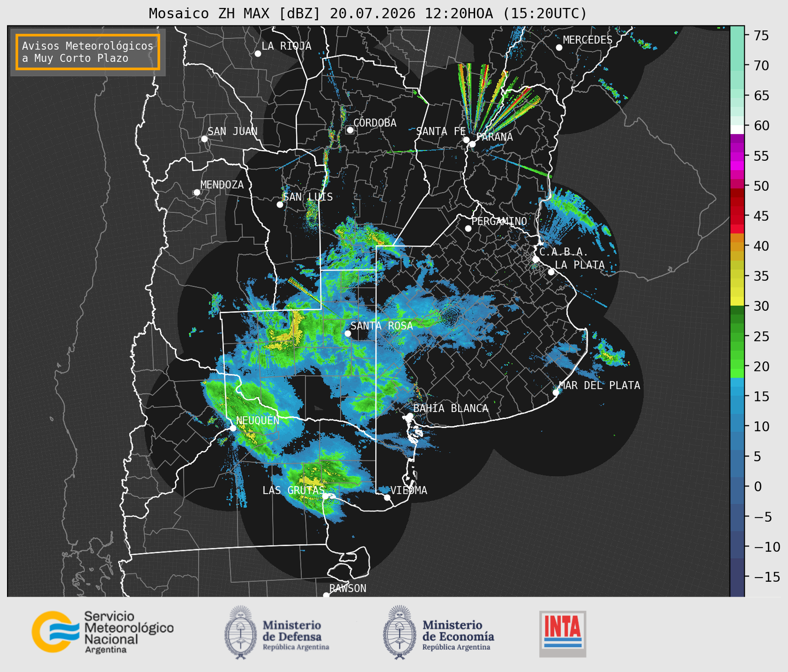788x672 pixels.
Task: Click the INTA logo
Action: (562, 634)
